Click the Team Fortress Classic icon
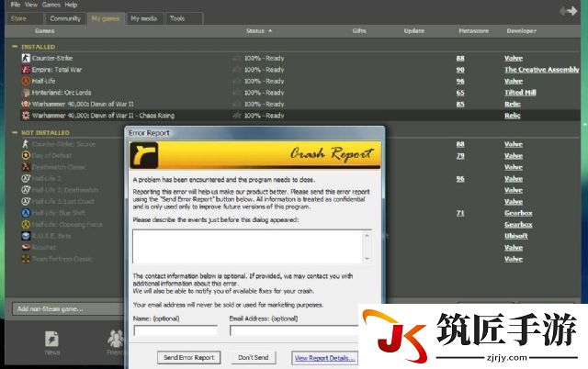This screenshot has height=369, width=588. click(x=26, y=259)
